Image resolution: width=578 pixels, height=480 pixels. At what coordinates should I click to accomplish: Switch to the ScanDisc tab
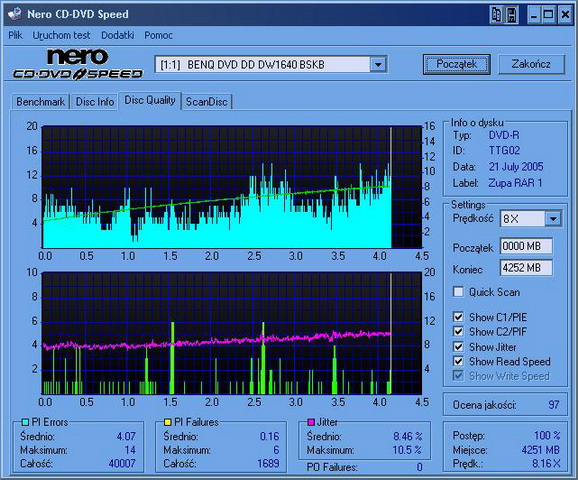coord(206,102)
